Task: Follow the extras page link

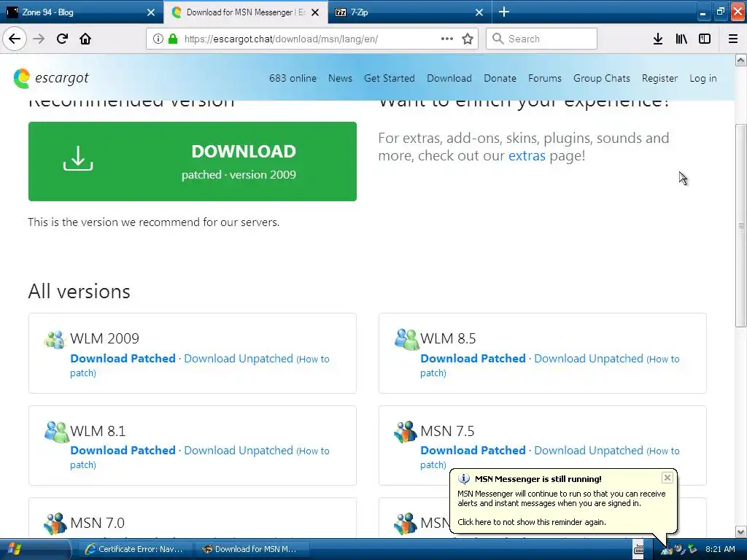Action: (527, 156)
